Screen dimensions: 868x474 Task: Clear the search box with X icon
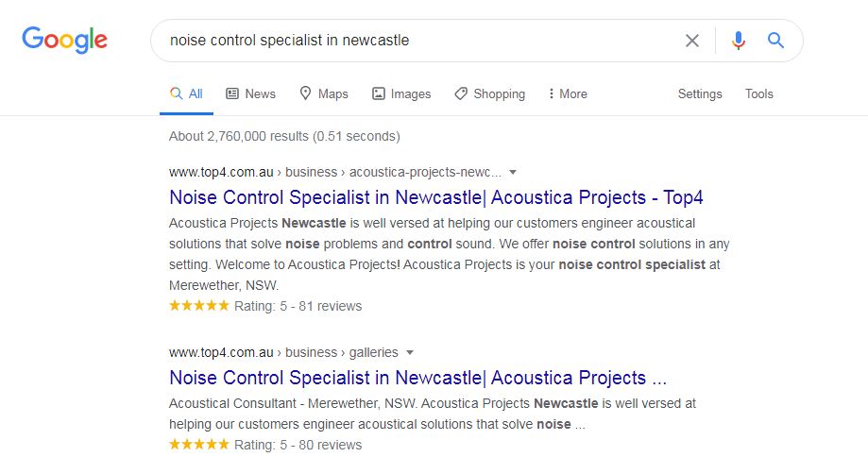pyautogui.click(x=692, y=41)
